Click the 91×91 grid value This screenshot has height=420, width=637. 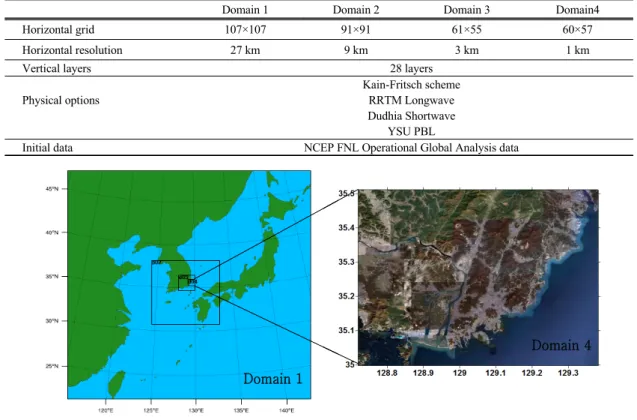(x=355, y=30)
